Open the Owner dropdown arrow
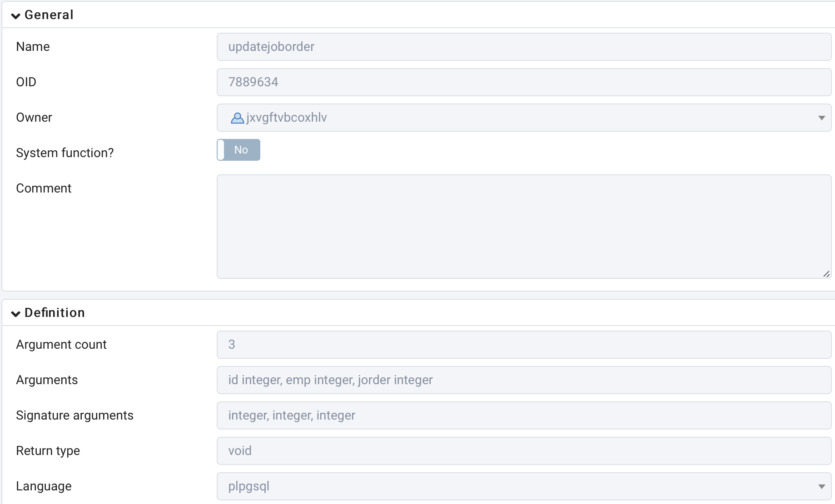835x504 pixels. [821, 118]
